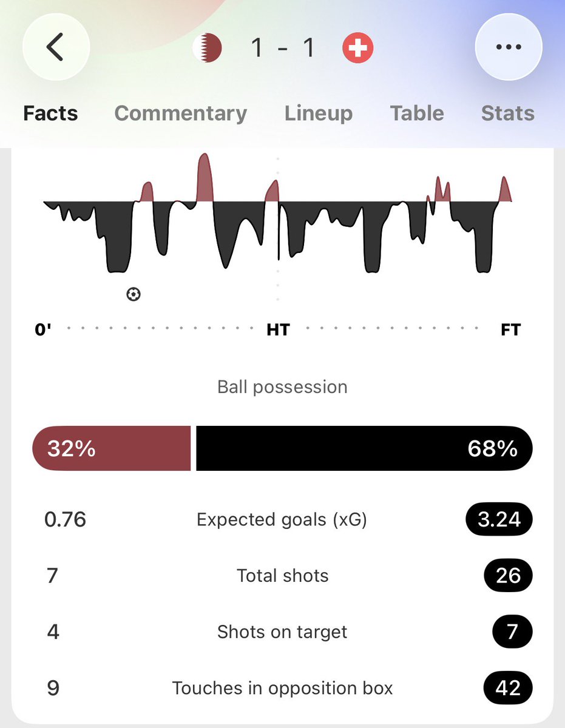The width and height of the screenshot is (565, 728).
Task: Tap the tallest Qatar momentum peak
Action: point(205,177)
